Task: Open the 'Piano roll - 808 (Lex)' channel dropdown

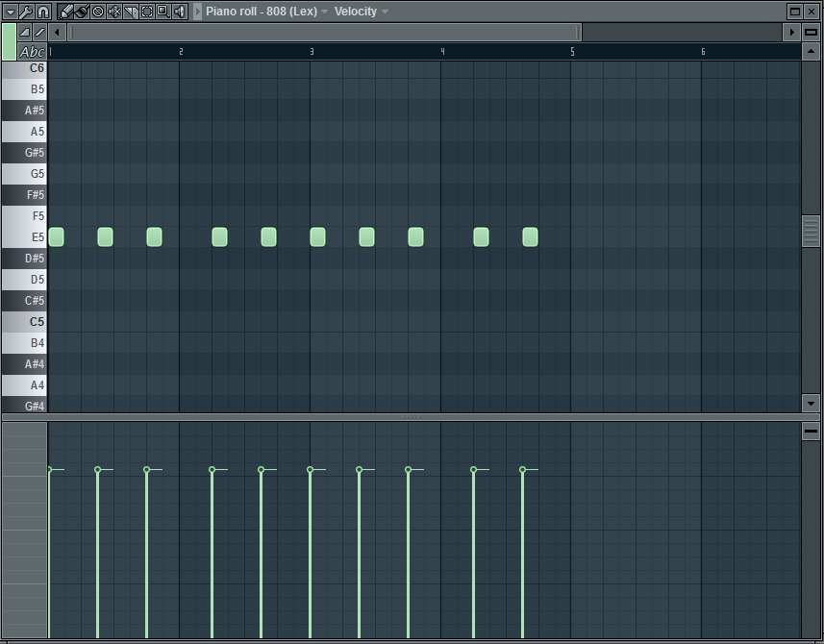Action: tap(267, 11)
